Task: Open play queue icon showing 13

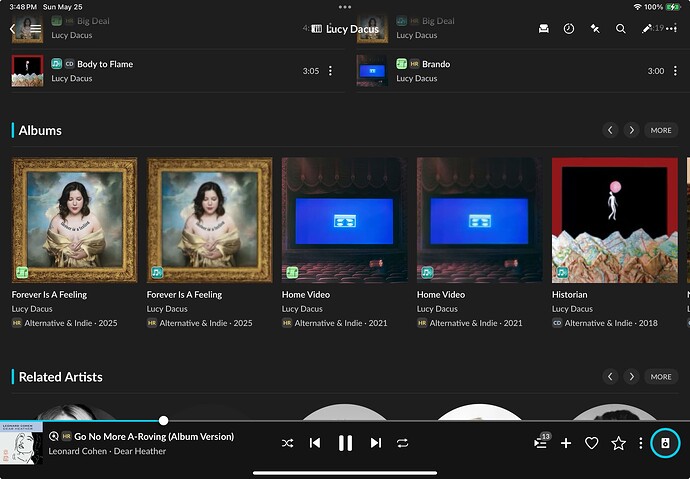Action: (x=541, y=442)
